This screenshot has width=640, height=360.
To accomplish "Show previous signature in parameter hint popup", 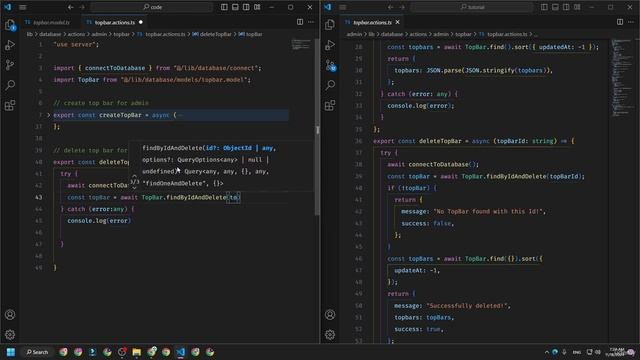I will pos(134,176).
